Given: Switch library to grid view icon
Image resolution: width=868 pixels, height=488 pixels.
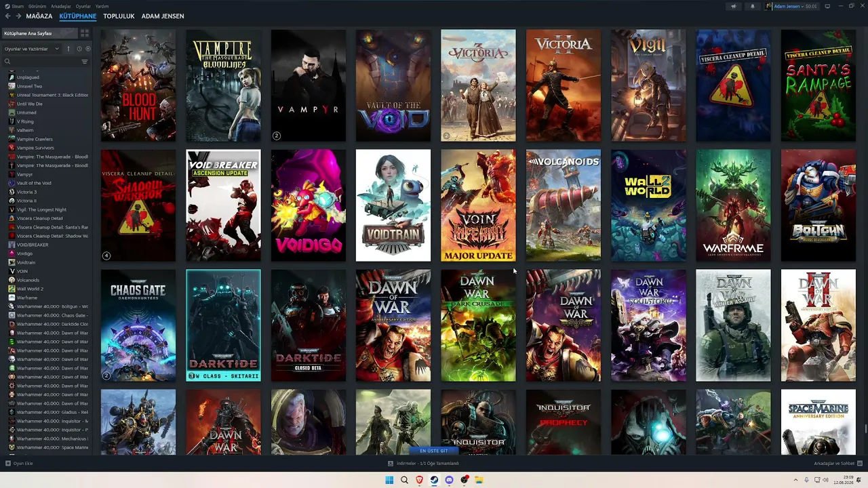Looking at the screenshot, I should [85, 33].
